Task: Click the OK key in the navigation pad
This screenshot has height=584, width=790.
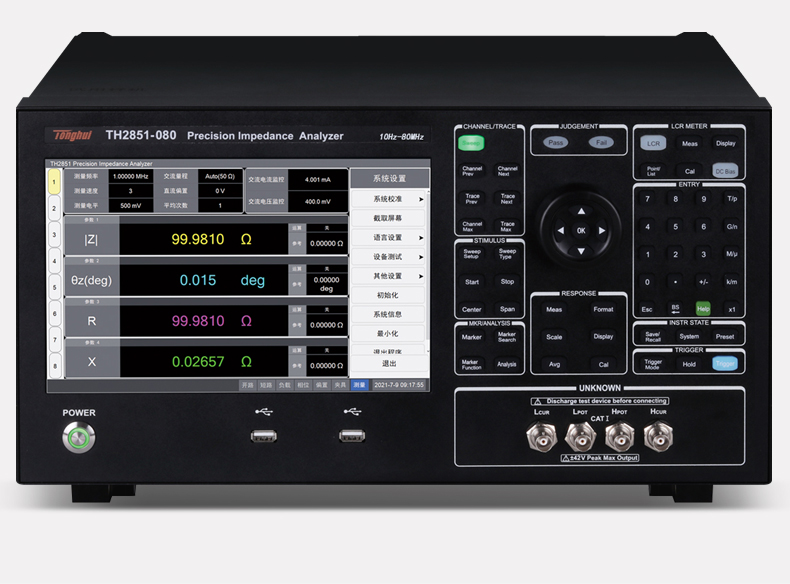Action: tap(581, 231)
